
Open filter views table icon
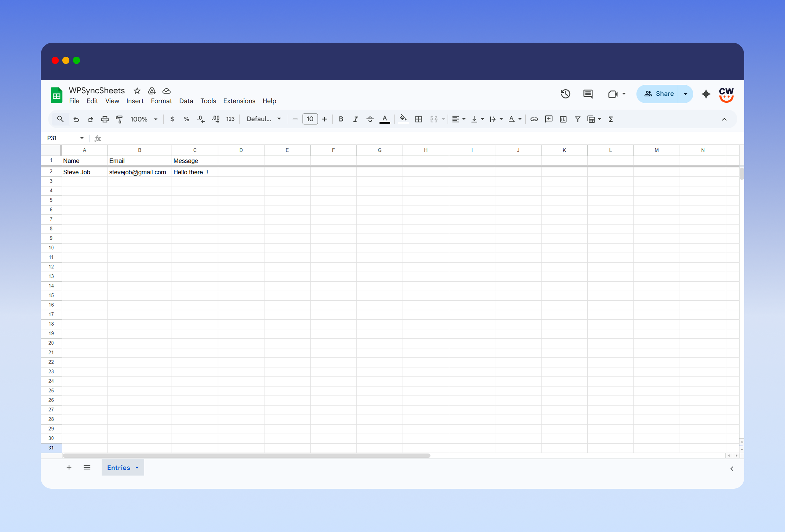(x=591, y=119)
